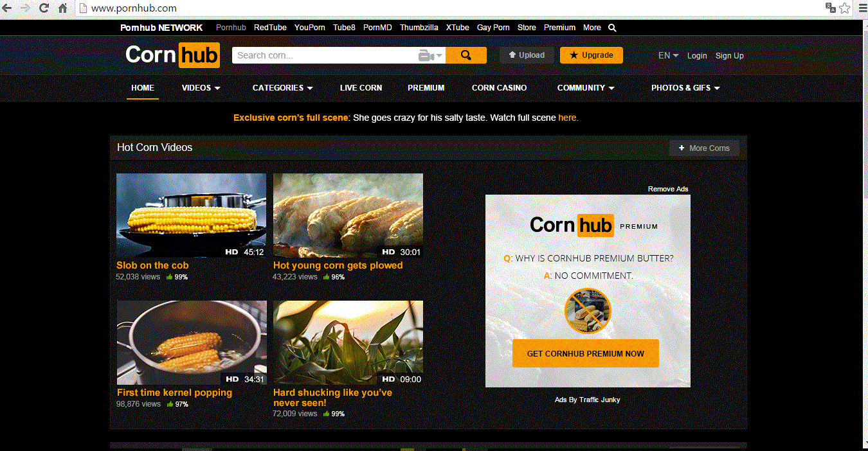Click the Store link in network bar
868x451 pixels.
[527, 28]
